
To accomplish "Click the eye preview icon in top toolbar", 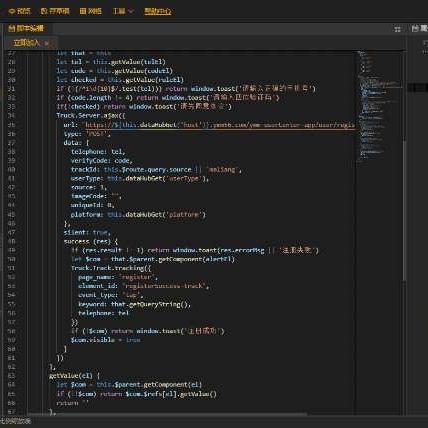I will point(11,11).
